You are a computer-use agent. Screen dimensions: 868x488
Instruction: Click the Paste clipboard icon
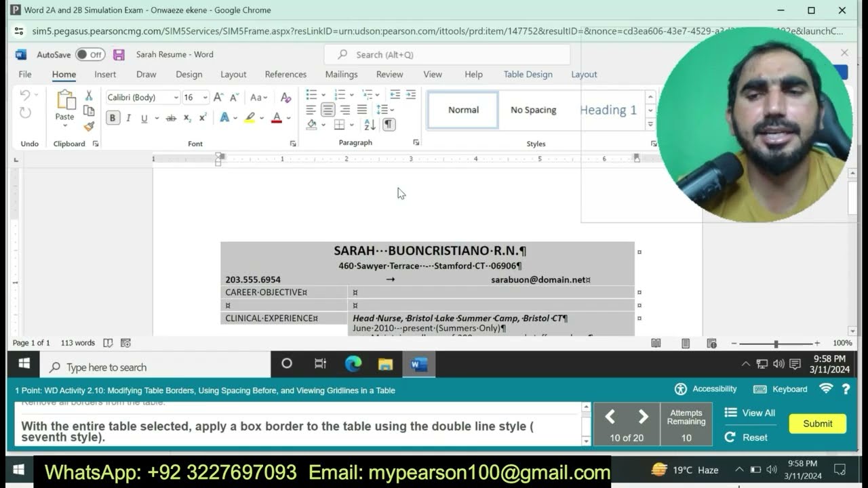tap(65, 101)
